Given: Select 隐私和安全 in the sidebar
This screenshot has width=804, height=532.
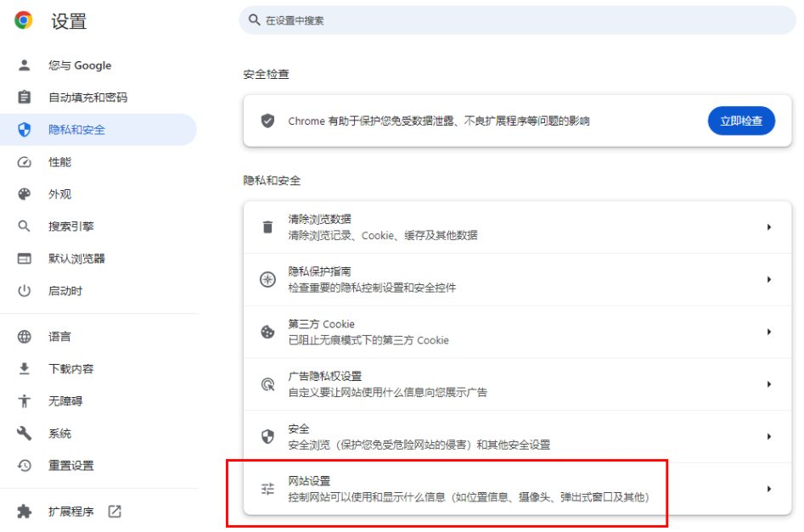Looking at the screenshot, I should click(98, 130).
